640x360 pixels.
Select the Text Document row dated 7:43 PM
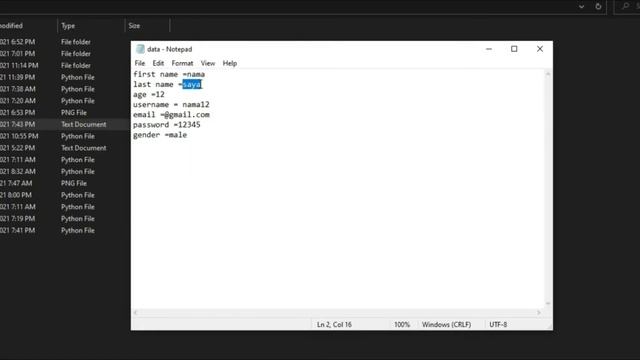click(x=64, y=124)
